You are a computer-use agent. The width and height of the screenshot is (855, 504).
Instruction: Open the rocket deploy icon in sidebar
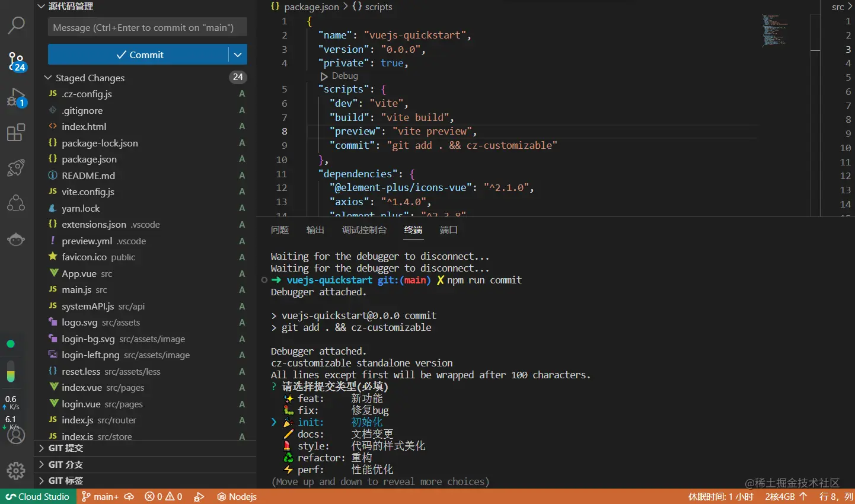pos(16,168)
